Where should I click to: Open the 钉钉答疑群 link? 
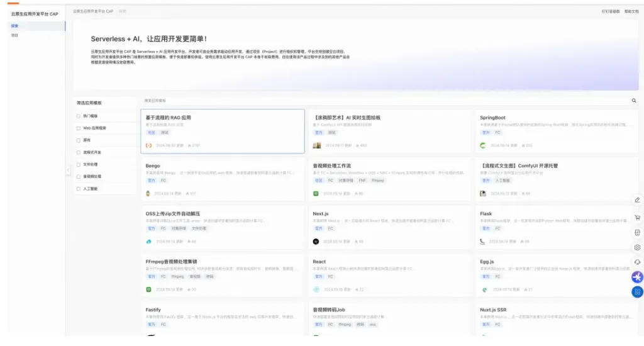coord(610,11)
